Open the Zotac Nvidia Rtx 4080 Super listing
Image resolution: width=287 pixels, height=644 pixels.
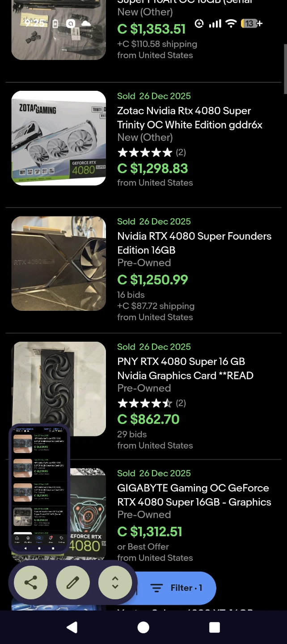click(x=190, y=118)
